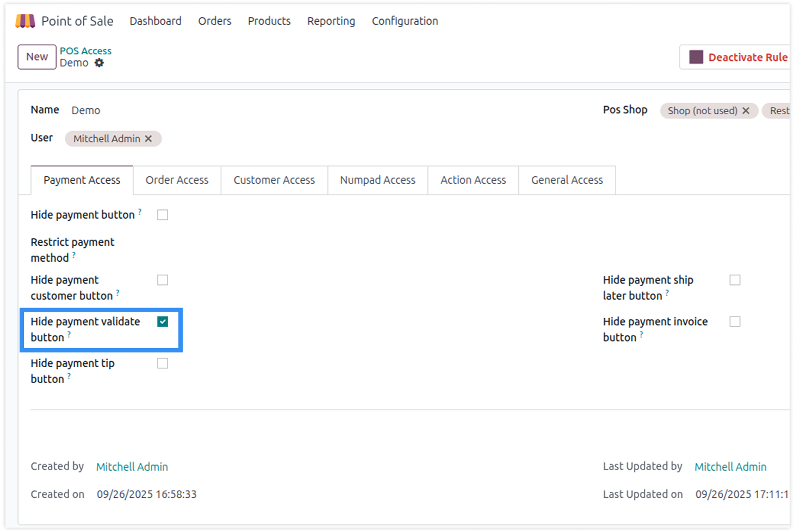Open the Orders menu
The width and height of the screenshot is (794, 532).
click(x=214, y=21)
